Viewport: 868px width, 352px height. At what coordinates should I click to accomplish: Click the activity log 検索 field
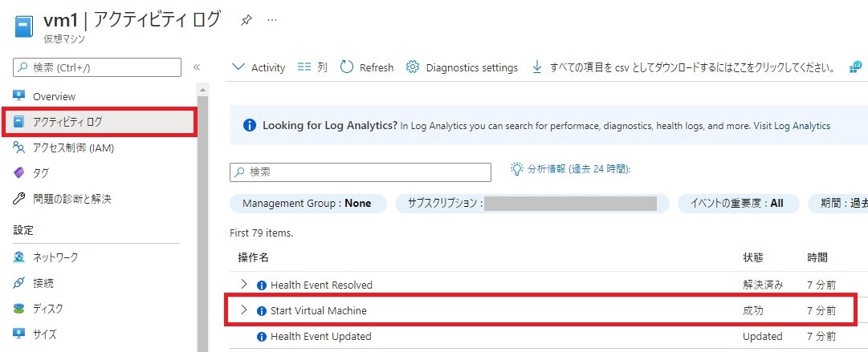(x=361, y=172)
